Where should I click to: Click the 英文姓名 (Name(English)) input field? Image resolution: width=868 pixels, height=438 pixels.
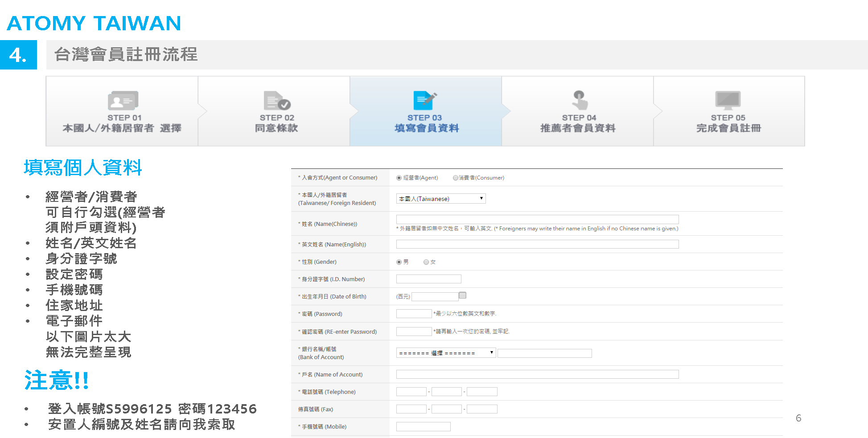point(537,244)
